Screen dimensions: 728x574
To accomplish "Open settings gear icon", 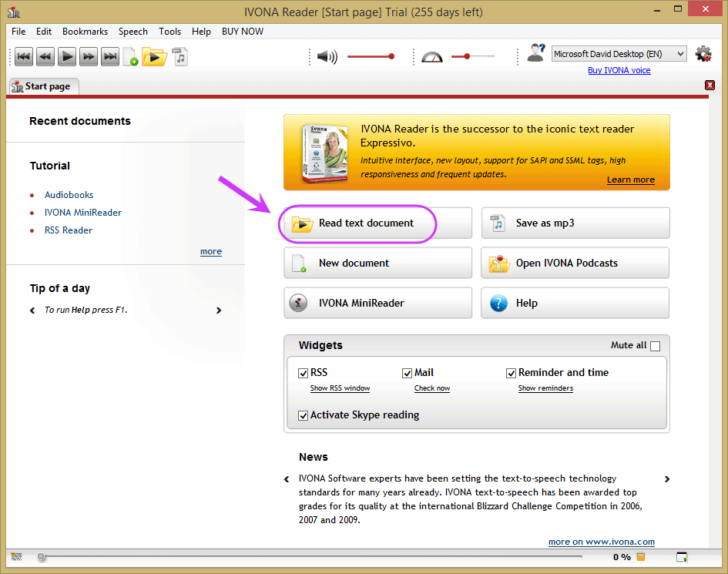I will click(703, 54).
